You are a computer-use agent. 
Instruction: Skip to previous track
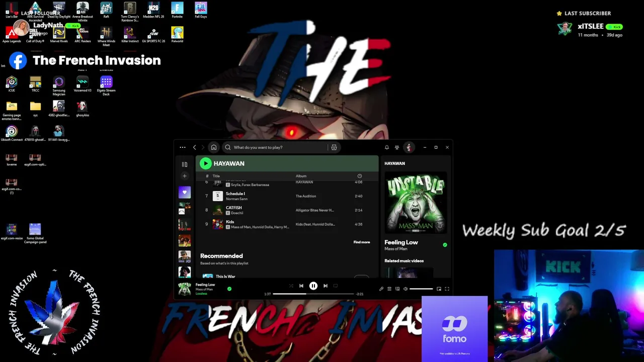click(x=301, y=286)
